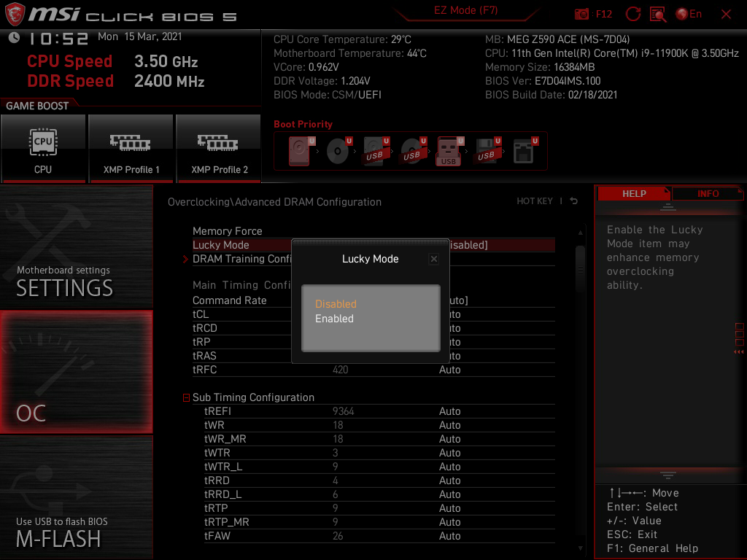Expand the DRAM Training Configuration submenu arrow
The width and height of the screenshot is (747, 560).
(x=186, y=259)
